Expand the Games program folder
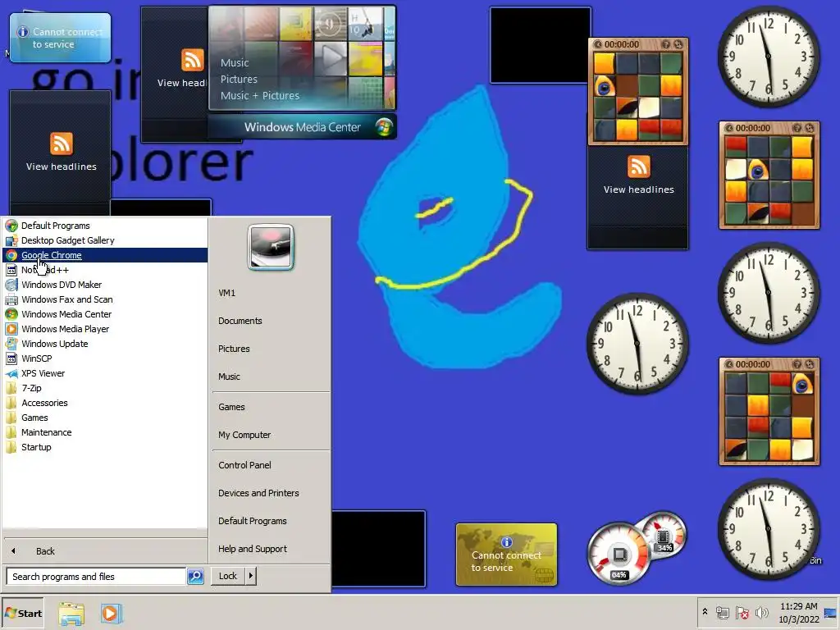The height and width of the screenshot is (630, 840). (105, 418)
